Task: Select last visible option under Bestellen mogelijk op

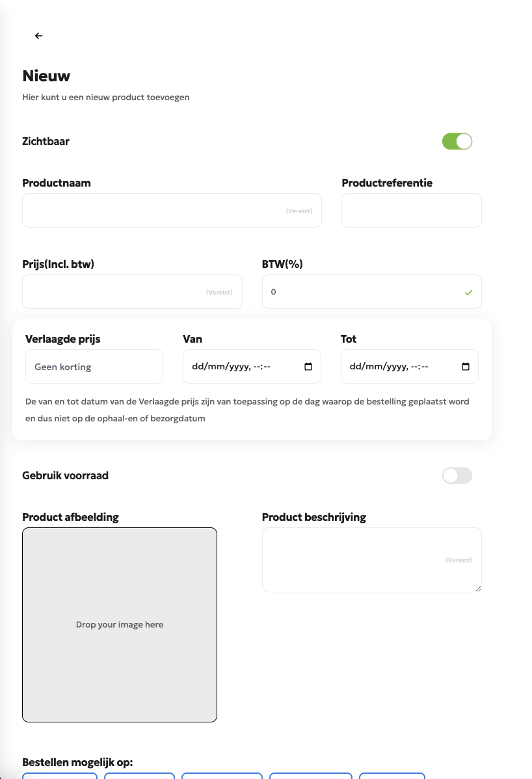Action: point(392,776)
